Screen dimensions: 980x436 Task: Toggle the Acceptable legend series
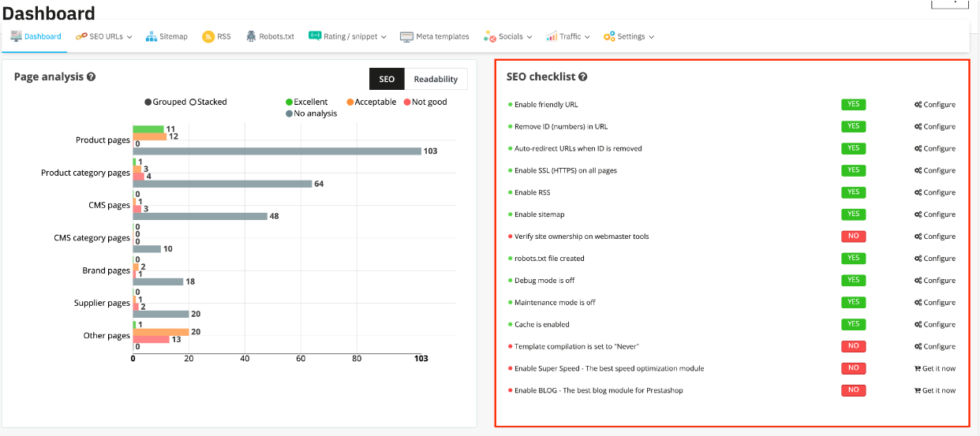click(371, 102)
